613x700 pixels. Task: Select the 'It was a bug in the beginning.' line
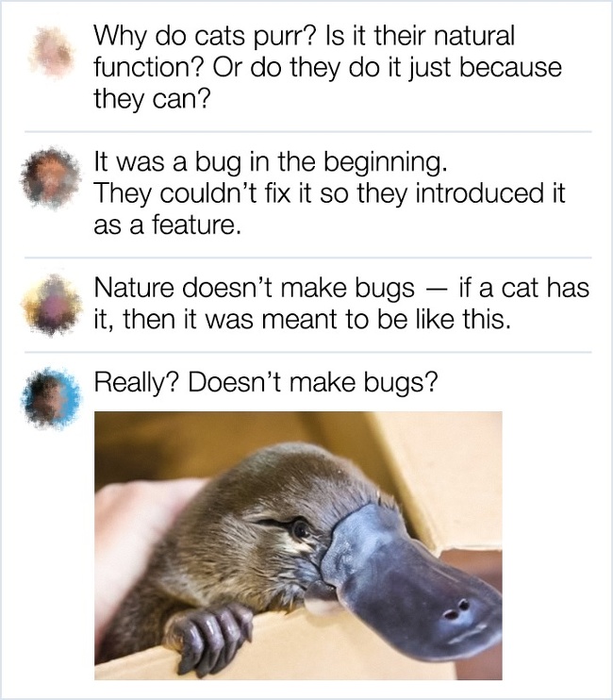[270, 162]
